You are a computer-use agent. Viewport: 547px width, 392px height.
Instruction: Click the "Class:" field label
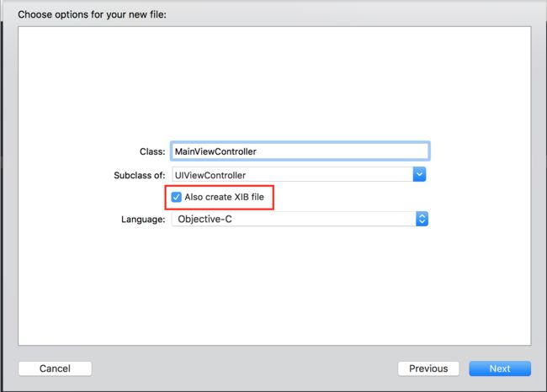[152, 151]
